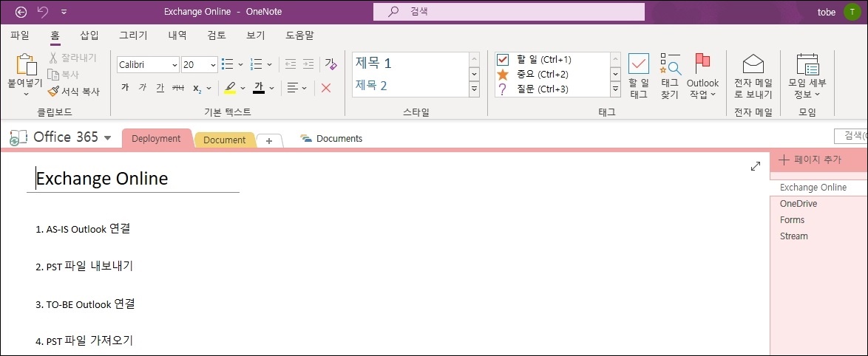Image resolution: width=868 pixels, height=356 pixels.
Task: Apply black font color
Action: [x=259, y=88]
